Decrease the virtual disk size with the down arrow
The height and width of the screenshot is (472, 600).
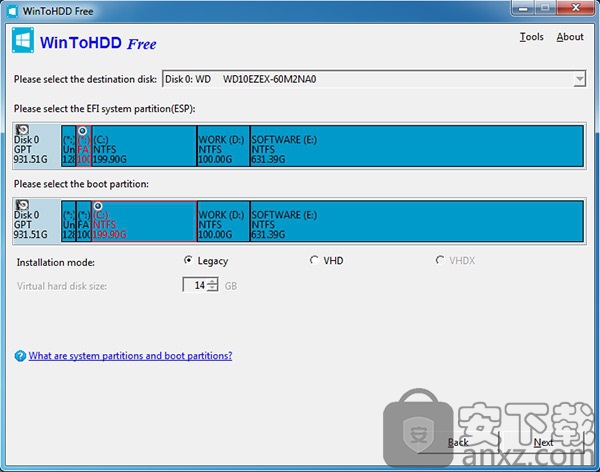click(x=213, y=288)
